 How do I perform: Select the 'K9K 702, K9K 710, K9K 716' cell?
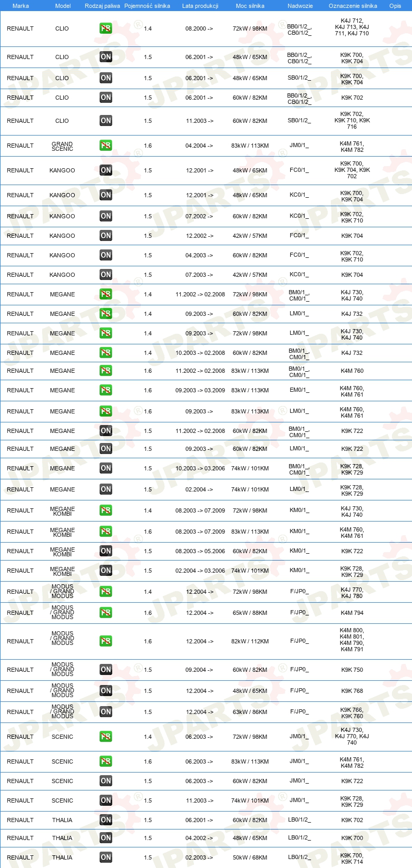pos(352,120)
